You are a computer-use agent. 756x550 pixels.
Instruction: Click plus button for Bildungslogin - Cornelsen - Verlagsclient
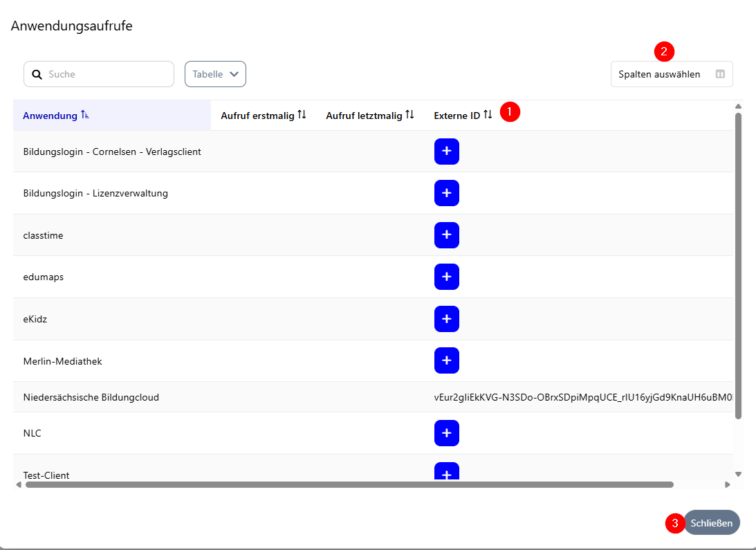coord(446,152)
